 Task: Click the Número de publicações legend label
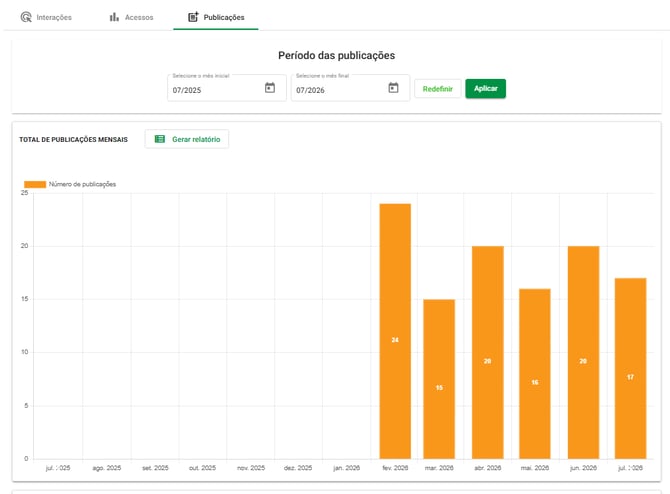pos(82,184)
